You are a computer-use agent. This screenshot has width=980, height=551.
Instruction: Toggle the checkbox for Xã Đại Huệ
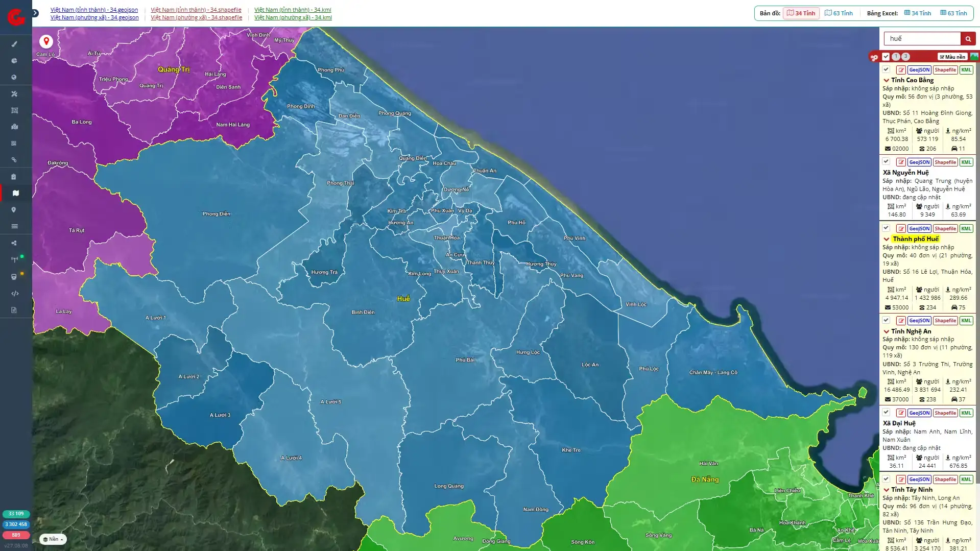pos(886,412)
